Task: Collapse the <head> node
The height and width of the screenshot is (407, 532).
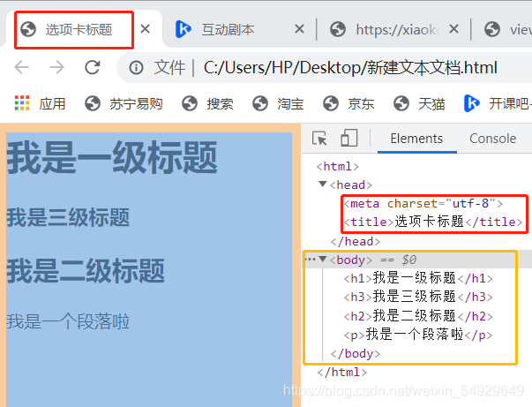Action: coord(323,184)
